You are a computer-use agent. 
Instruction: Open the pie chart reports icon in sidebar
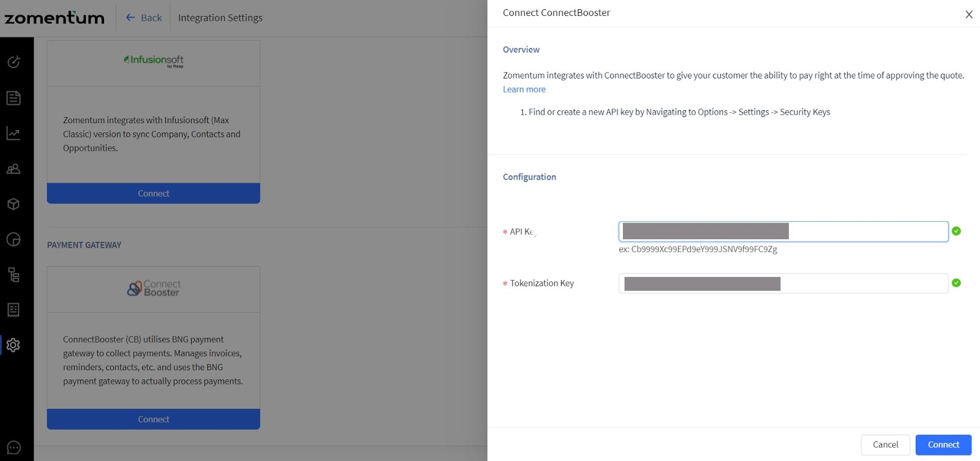click(x=13, y=240)
